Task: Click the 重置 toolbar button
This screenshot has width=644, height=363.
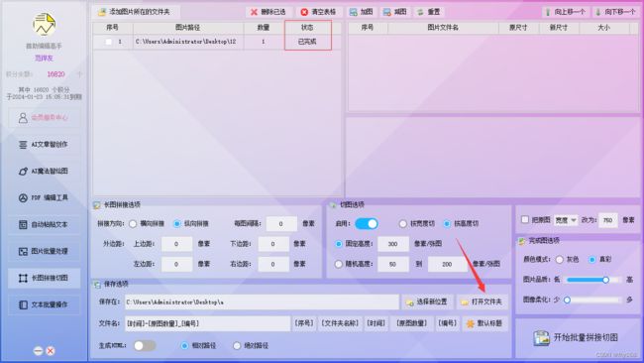Action: (429, 12)
